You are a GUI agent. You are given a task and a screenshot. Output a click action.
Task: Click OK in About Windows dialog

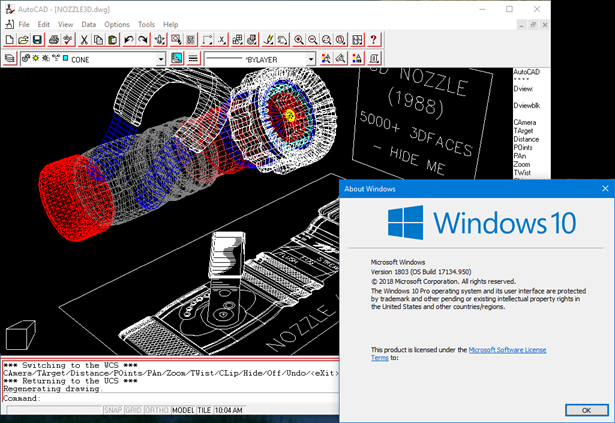tap(586, 410)
